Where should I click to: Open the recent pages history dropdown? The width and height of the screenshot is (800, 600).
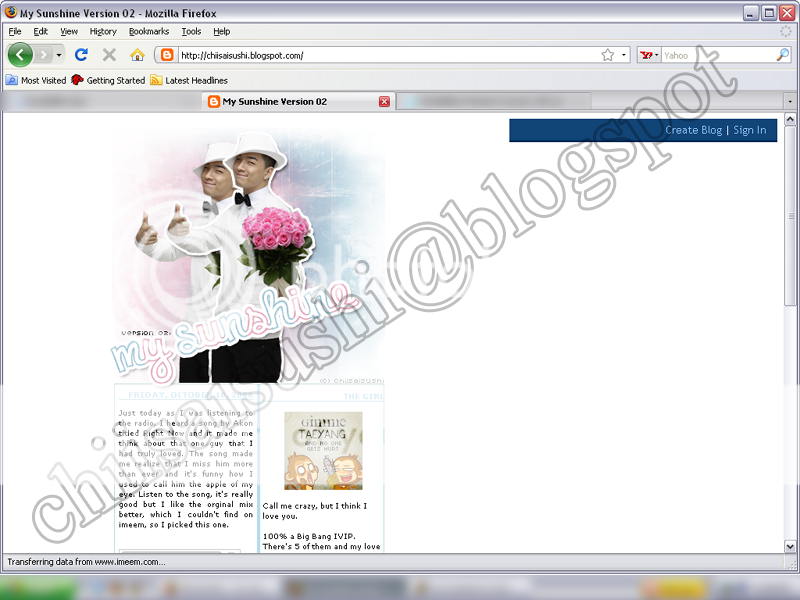(x=59, y=55)
